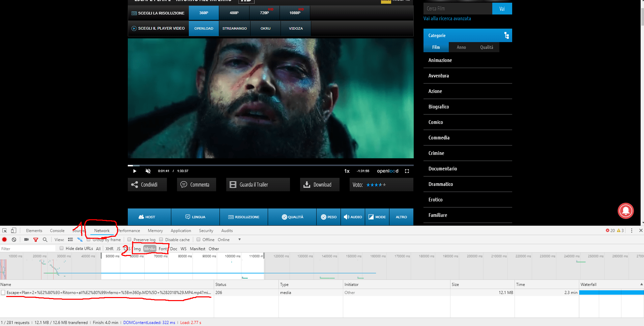Image resolution: width=644 pixels, height=326 pixels.
Task: Select the OKRU player
Action: tap(265, 28)
